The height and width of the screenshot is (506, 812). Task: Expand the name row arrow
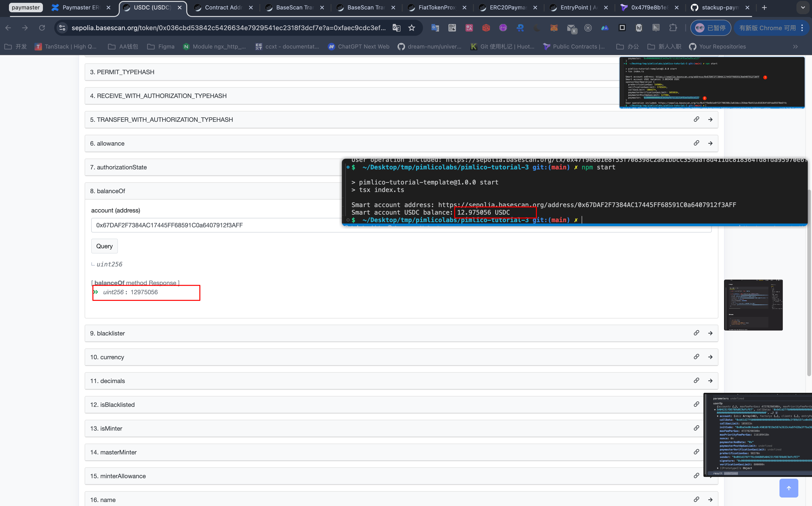point(710,500)
